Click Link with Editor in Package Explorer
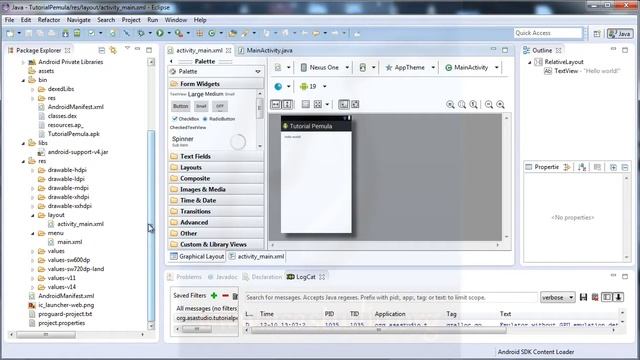Screen dimensions: 640x360 click(113, 50)
